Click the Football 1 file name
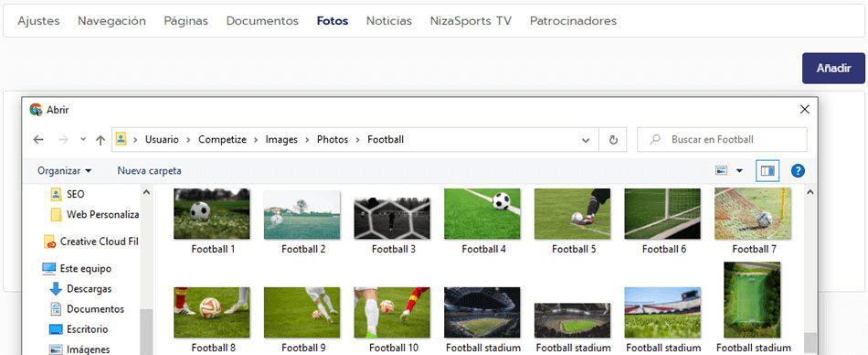 tap(213, 250)
